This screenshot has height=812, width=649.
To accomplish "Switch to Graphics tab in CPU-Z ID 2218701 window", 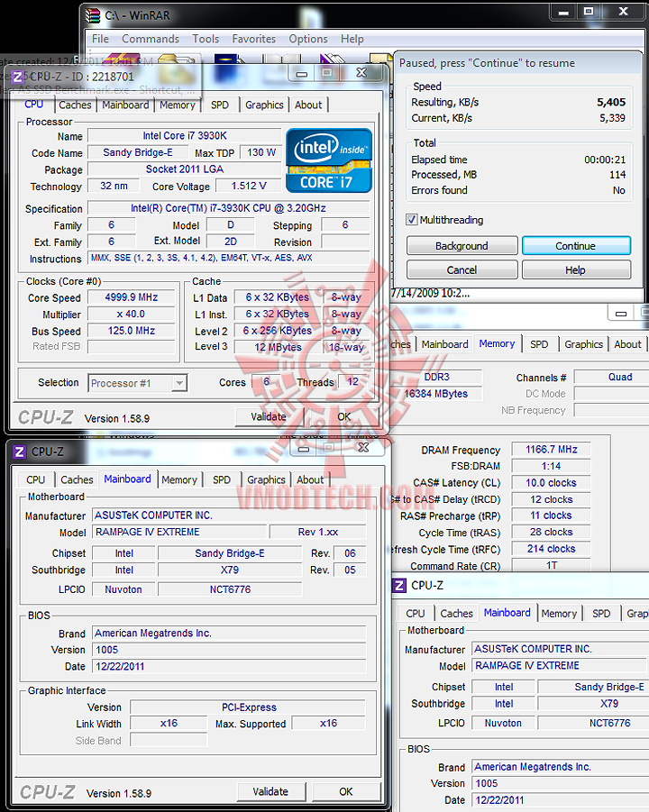I will [x=264, y=105].
